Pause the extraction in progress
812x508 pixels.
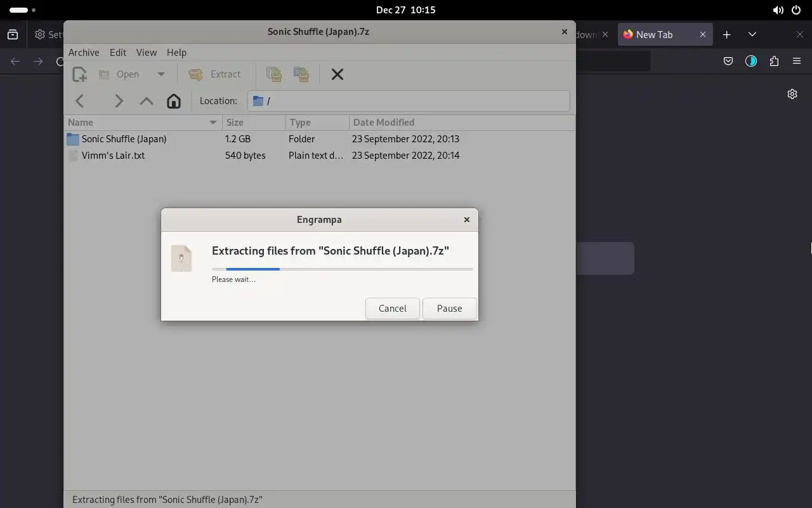pyautogui.click(x=449, y=308)
